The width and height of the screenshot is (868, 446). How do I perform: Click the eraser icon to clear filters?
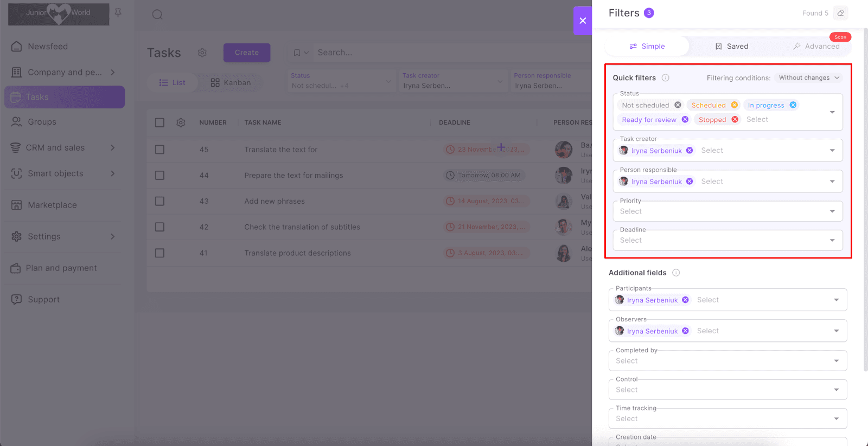840,13
